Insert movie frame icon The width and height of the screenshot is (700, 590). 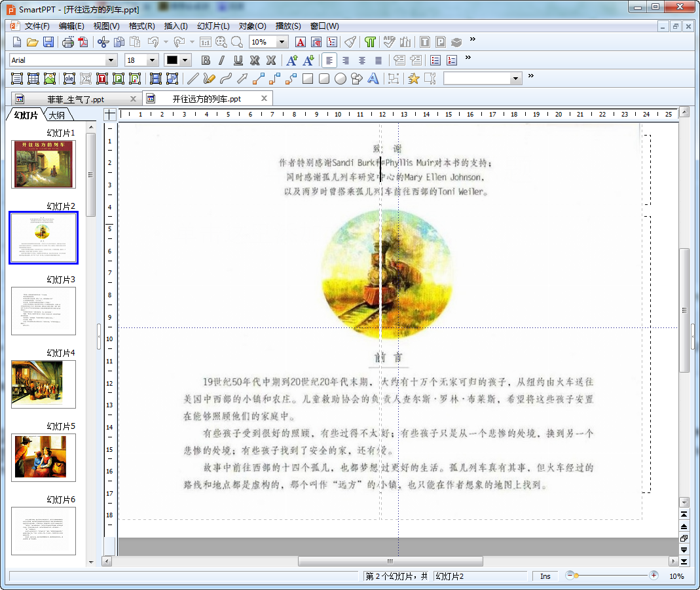[x=156, y=79]
